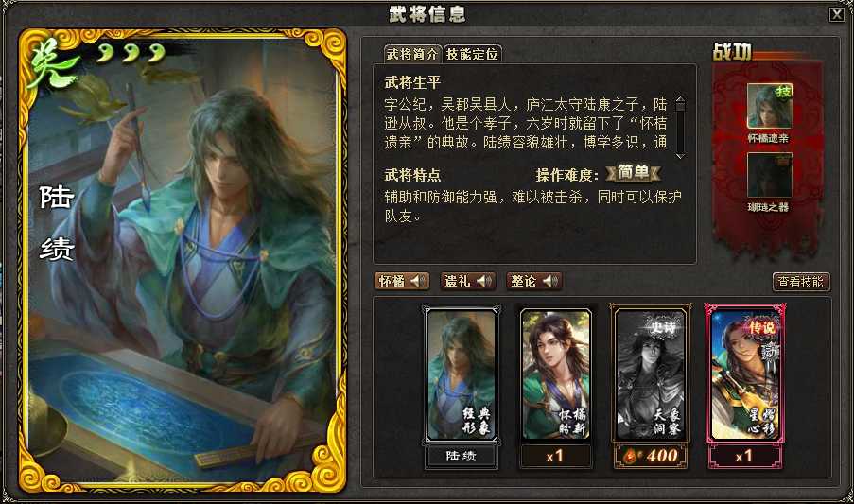The image size is (854, 504).
Task: Click the 400 price tag button
Action: click(651, 456)
